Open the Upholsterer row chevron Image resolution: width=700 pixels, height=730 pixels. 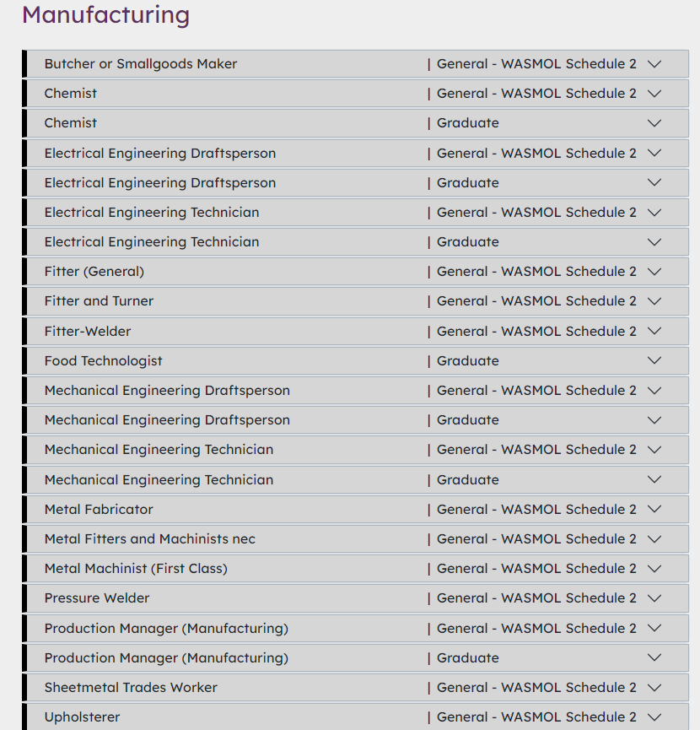point(654,717)
